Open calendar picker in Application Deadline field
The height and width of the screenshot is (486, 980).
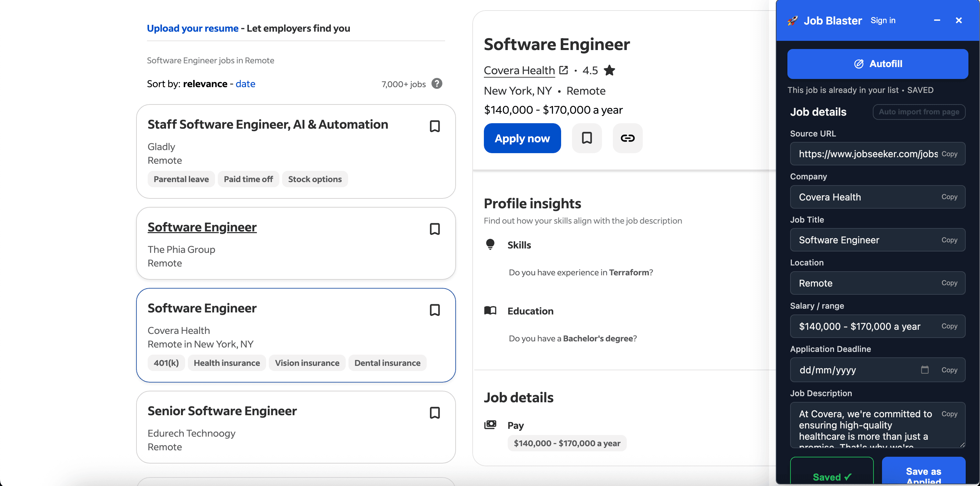point(925,370)
